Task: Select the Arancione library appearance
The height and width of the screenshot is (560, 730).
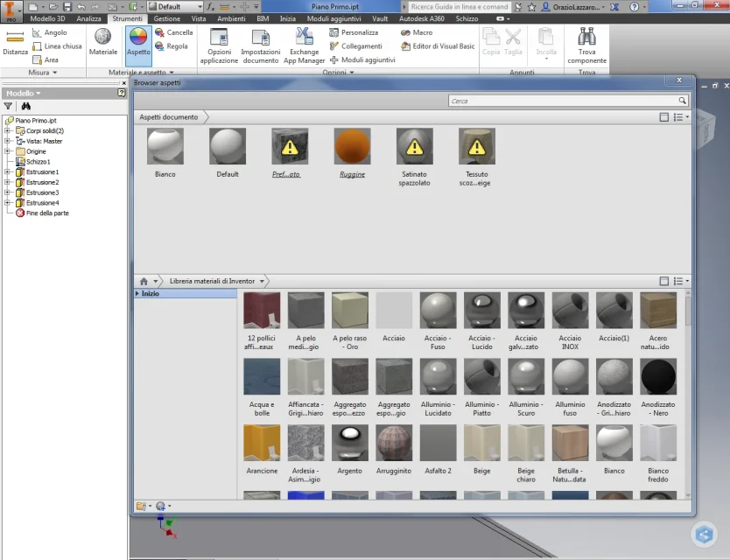Action: click(262, 450)
